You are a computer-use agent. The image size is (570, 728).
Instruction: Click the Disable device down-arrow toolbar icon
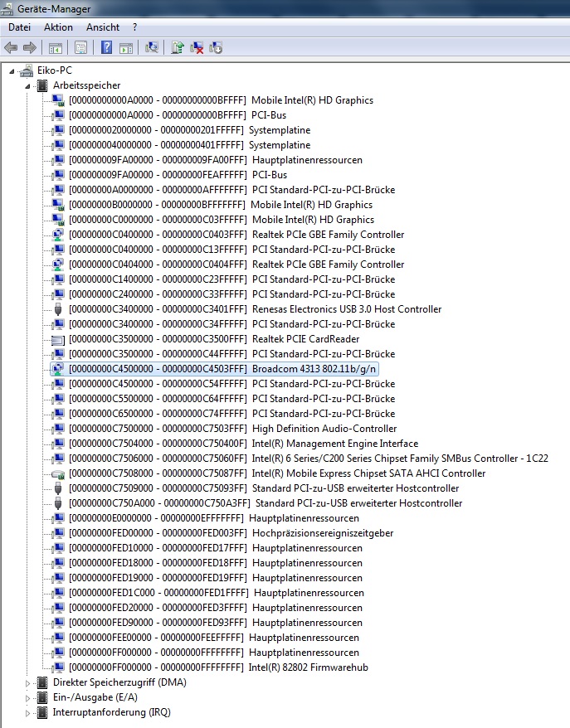pos(216,47)
